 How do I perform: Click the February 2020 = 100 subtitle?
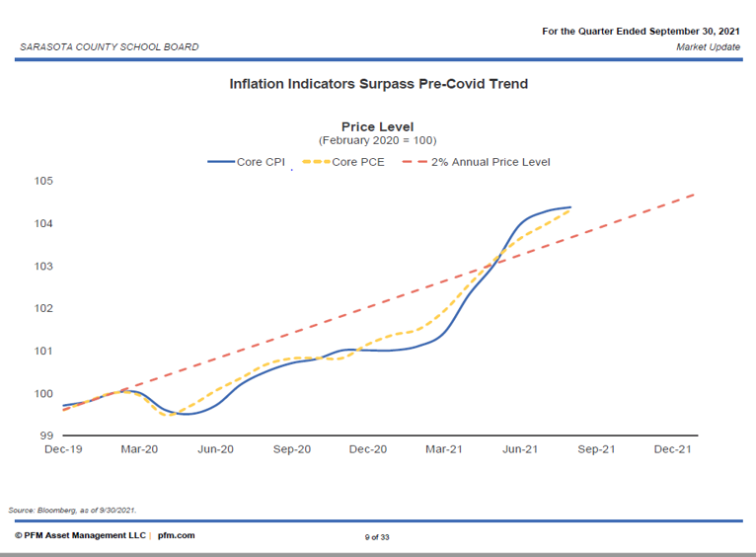[377, 140]
